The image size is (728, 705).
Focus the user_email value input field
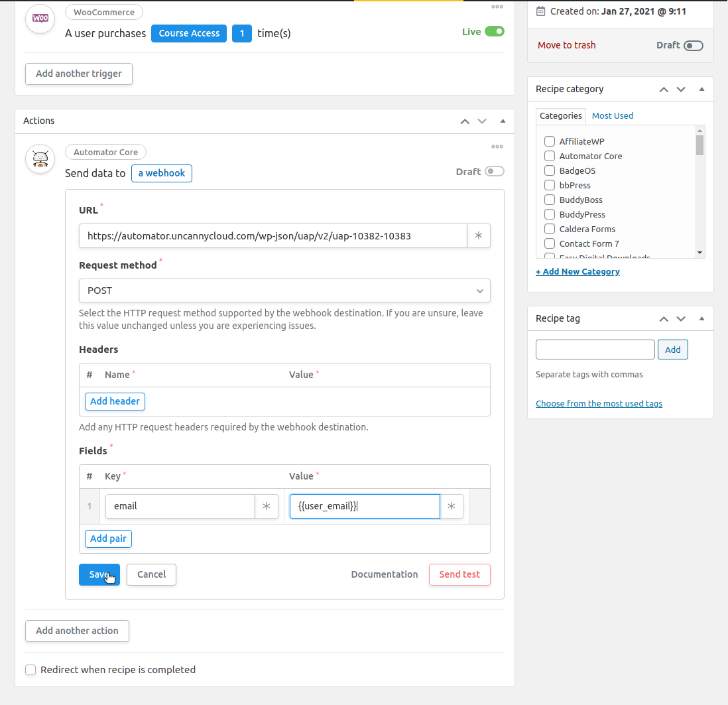tap(365, 506)
